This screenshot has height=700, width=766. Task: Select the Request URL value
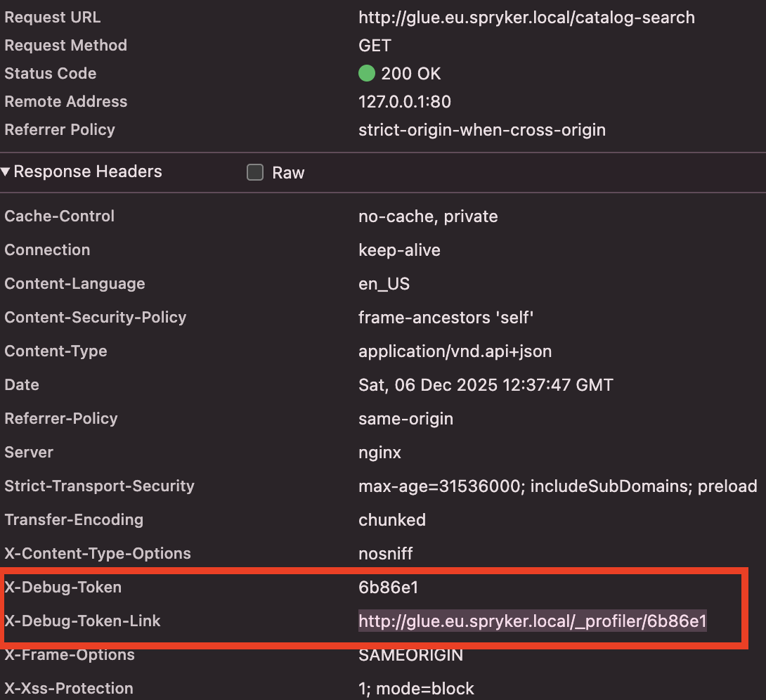click(526, 18)
